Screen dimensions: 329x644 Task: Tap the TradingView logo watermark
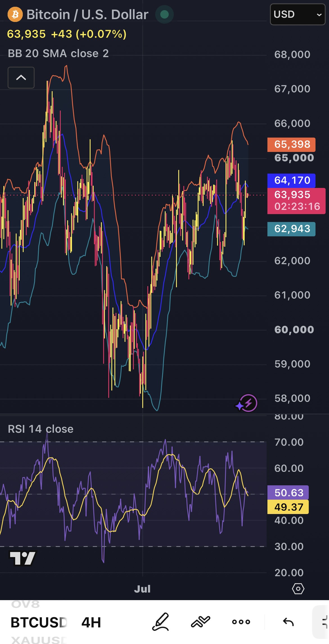[x=23, y=558]
